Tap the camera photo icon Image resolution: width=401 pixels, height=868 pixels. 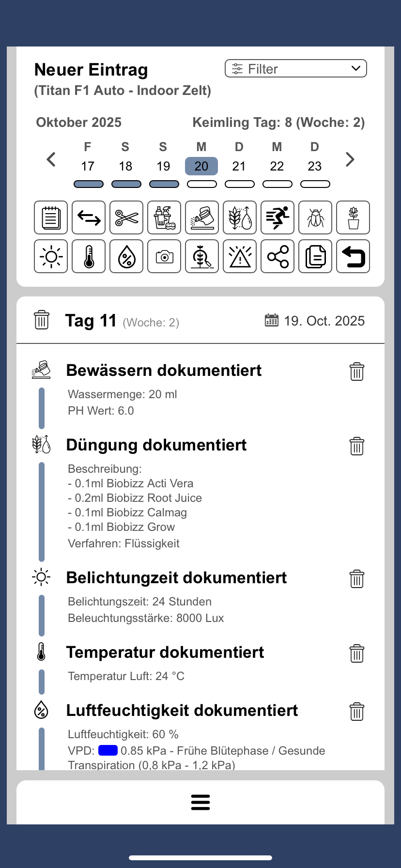(x=164, y=256)
